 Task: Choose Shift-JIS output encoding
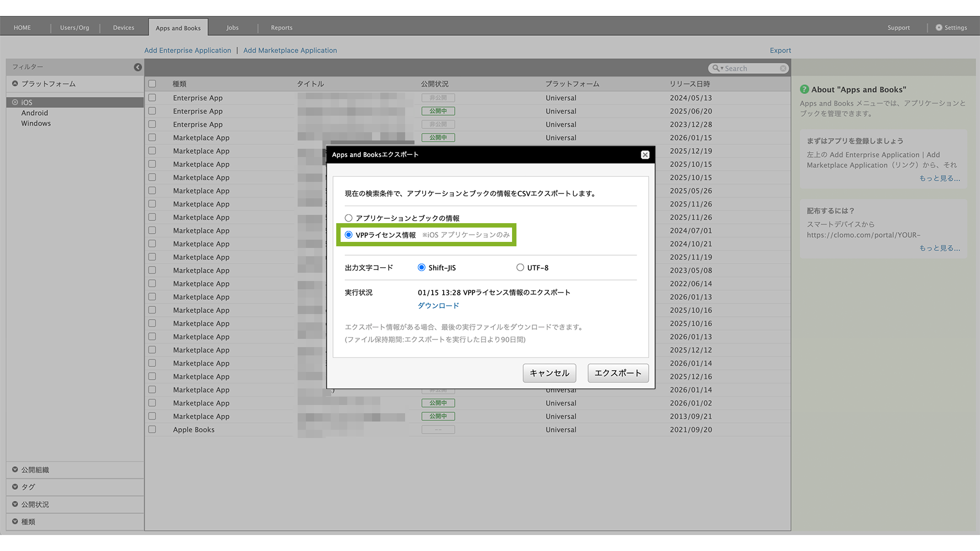point(422,268)
